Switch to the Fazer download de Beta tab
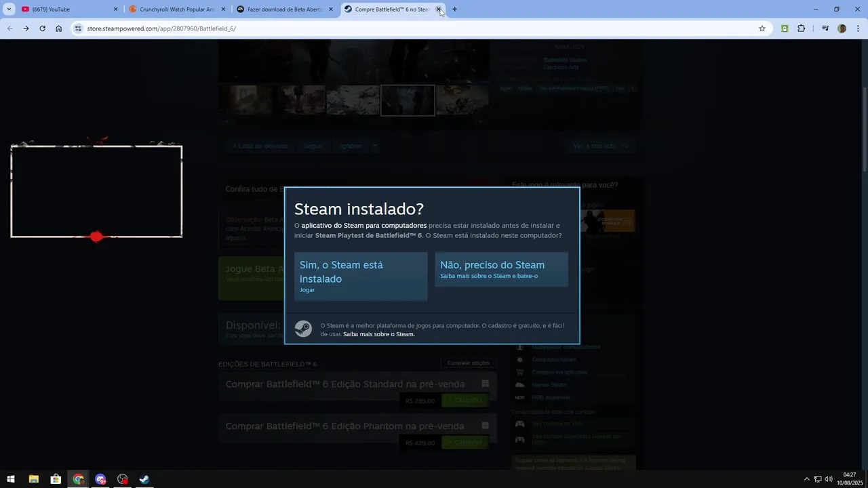This screenshot has height=488, width=868. 285,9
